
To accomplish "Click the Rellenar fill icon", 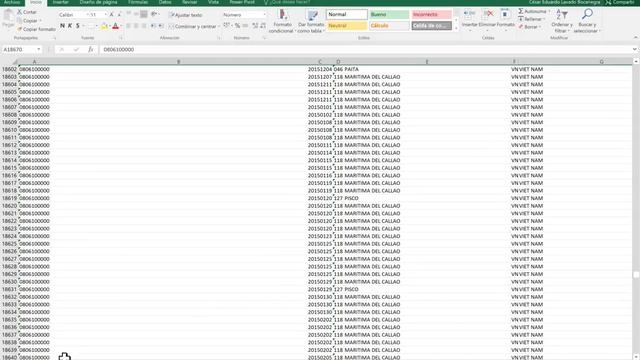I will pos(521,19).
